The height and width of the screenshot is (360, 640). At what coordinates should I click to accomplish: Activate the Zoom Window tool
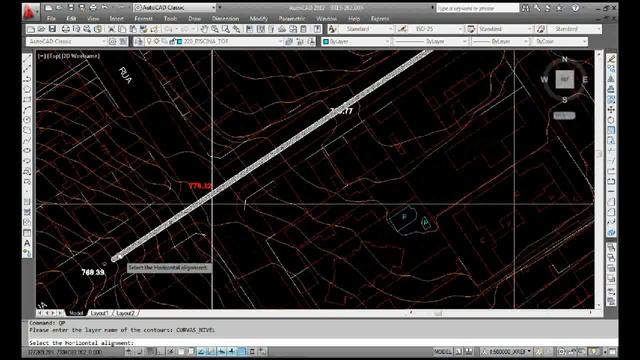click(x=225, y=29)
